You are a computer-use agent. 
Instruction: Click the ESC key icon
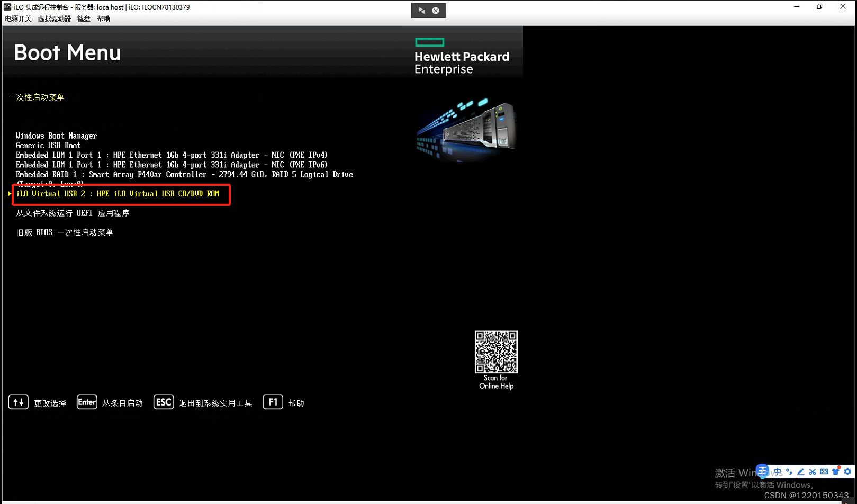click(x=164, y=402)
